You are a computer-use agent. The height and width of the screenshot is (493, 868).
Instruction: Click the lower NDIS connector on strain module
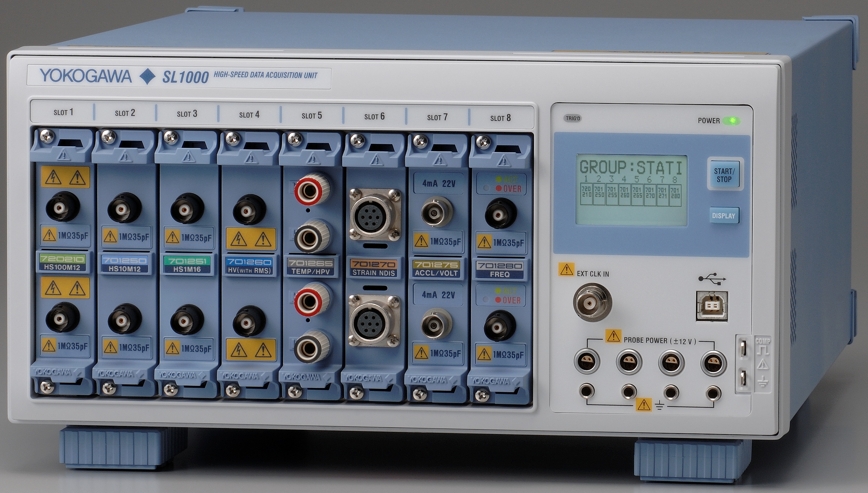point(375,321)
